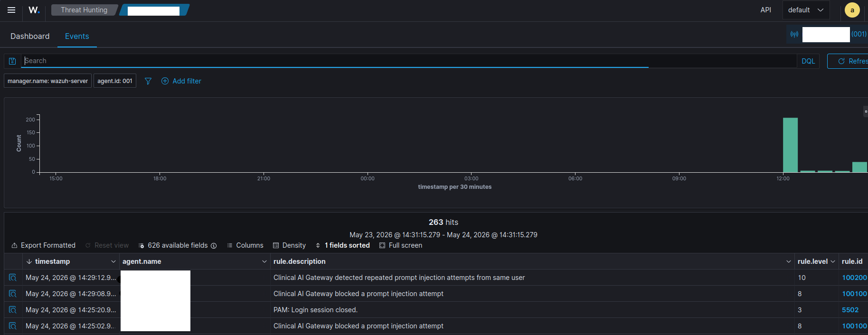The height and width of the screenshot is (335, 868).
Task: Select the manager.name: wazuh-server filter pill
Action: point(47,81)
